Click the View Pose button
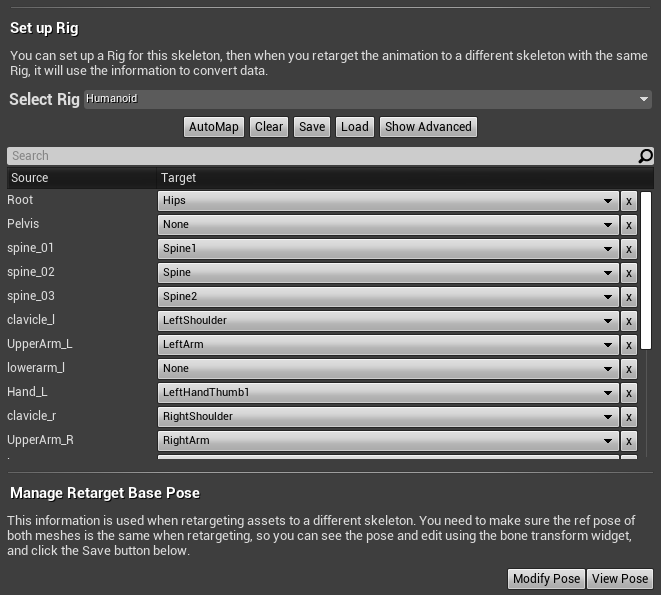Viewport: 661px width, 595px height. pos(620,579)
